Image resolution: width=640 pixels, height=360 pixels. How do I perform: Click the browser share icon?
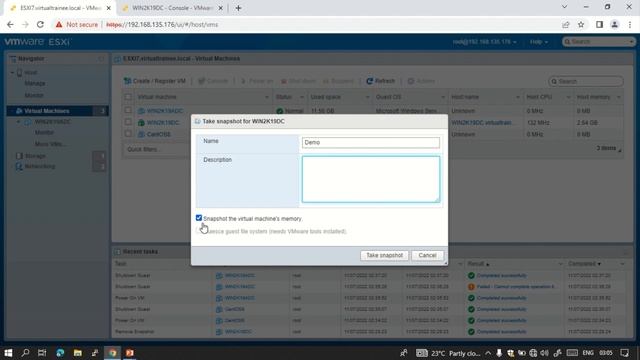click(x=566, y=24)
